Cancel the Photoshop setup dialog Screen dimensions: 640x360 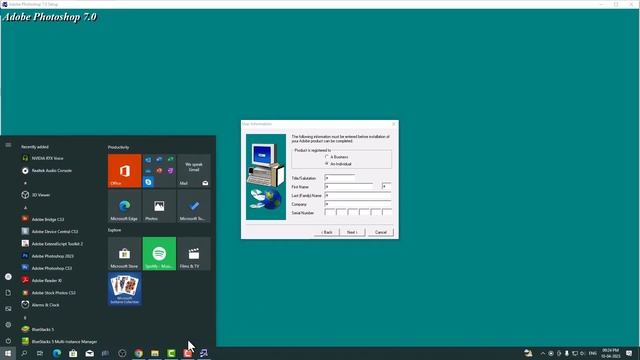click(x=381, y=232)
